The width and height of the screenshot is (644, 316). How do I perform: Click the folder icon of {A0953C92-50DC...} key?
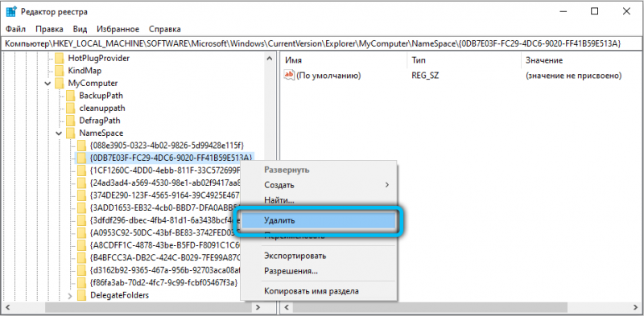pos(82,232)
